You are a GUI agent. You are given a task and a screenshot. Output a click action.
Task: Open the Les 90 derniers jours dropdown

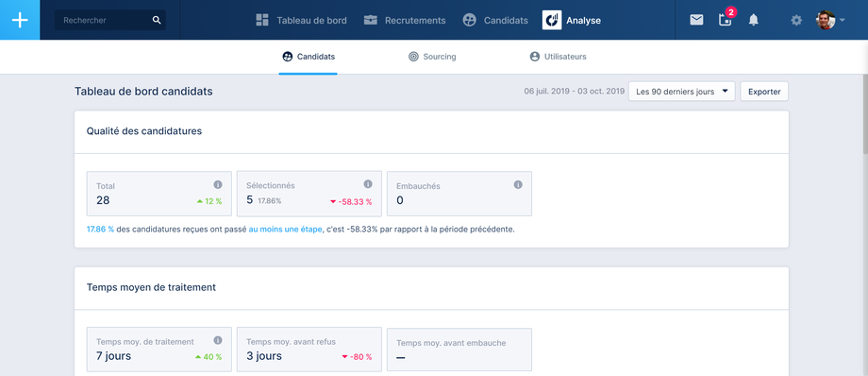click(x=681, y=92)
